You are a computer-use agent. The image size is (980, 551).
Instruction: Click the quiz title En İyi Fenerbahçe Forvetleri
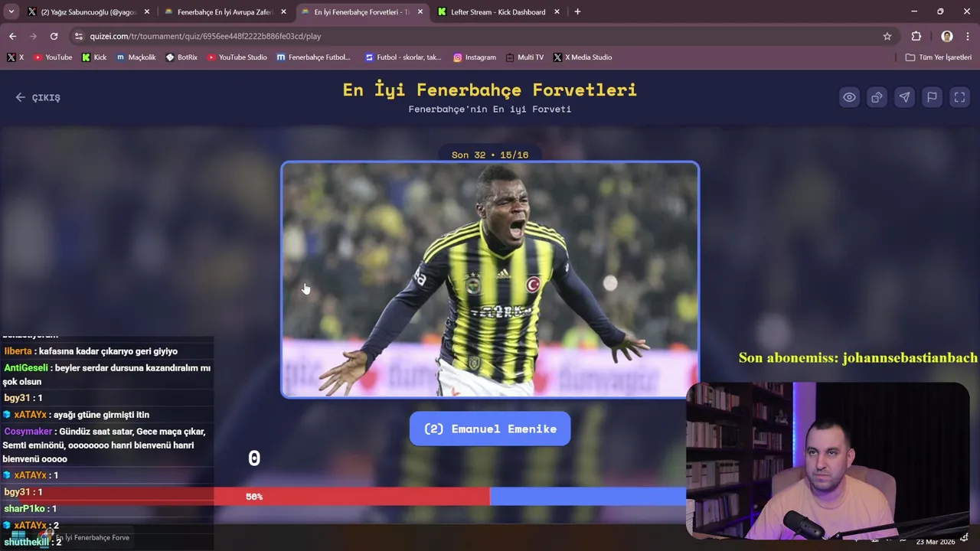pyautogui.click(x=490, y=90)
